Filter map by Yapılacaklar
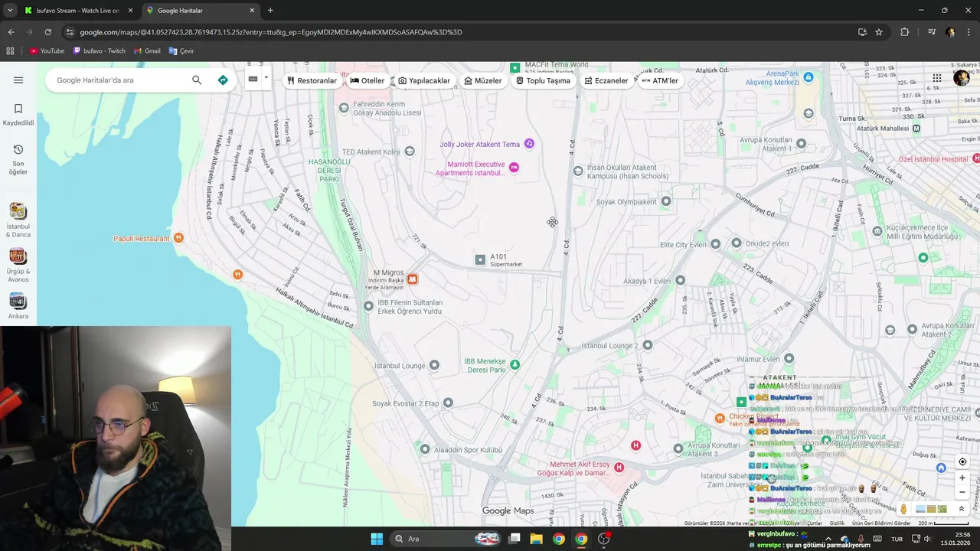 [424, 80]
